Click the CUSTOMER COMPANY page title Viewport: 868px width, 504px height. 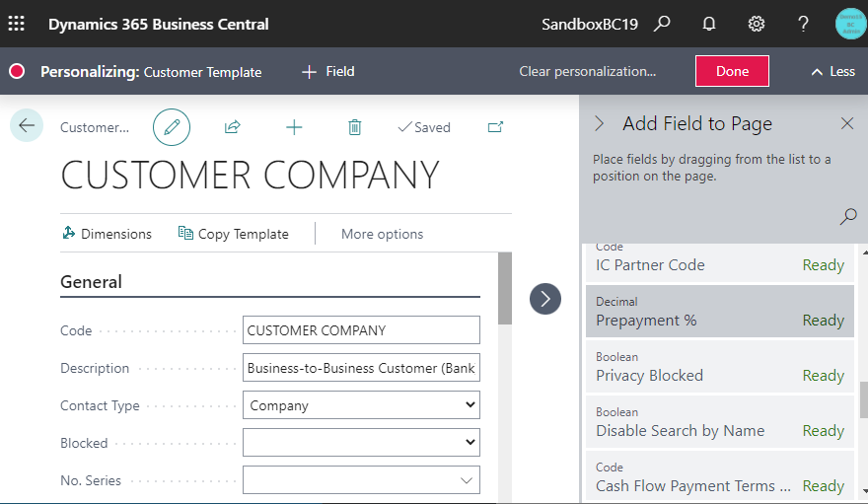point(250,176)
